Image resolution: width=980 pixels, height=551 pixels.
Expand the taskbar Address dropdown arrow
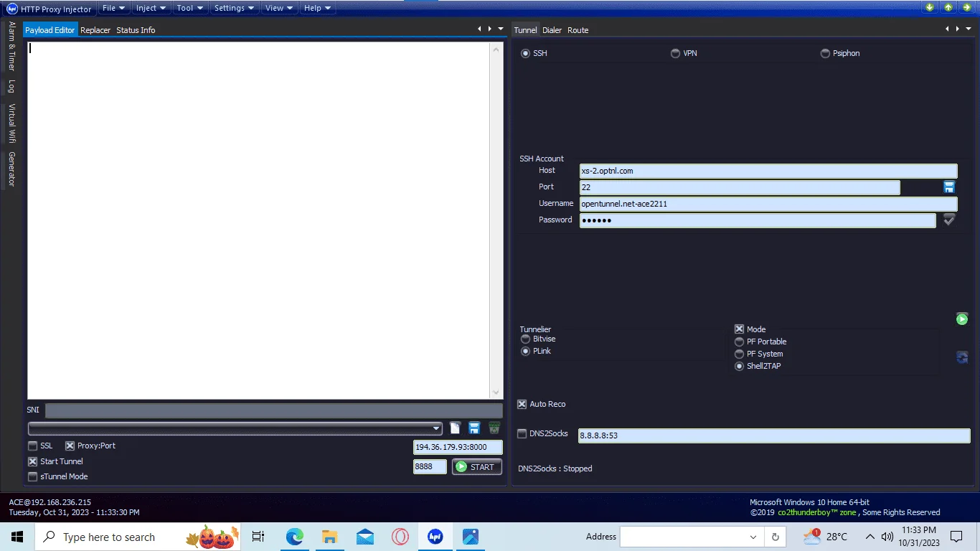[753, 537]
